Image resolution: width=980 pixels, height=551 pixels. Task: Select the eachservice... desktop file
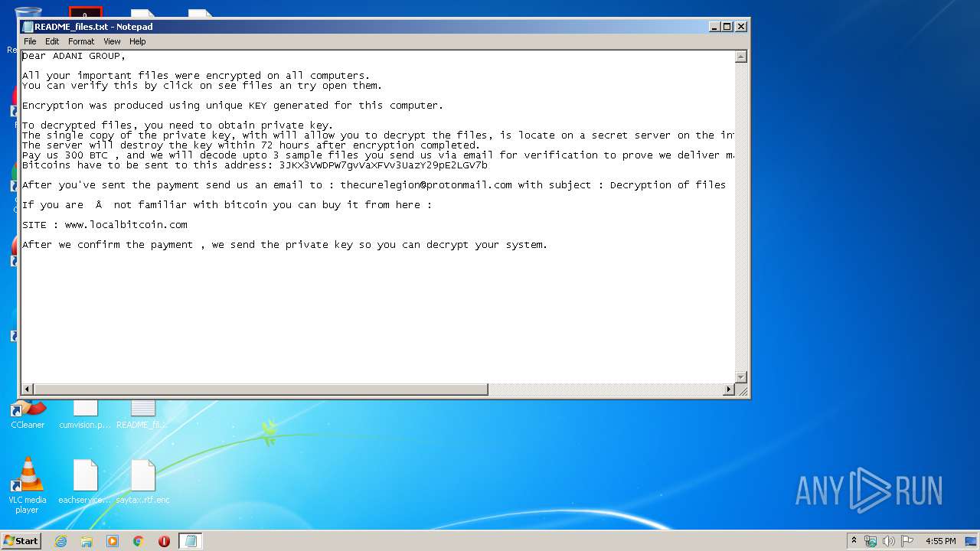tap(85, 482)
